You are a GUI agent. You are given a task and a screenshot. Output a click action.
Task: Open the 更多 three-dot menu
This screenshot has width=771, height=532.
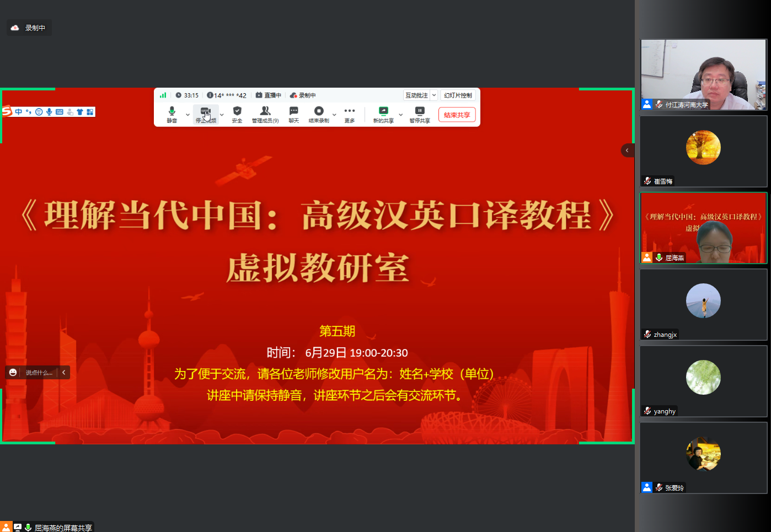point(350,114)
